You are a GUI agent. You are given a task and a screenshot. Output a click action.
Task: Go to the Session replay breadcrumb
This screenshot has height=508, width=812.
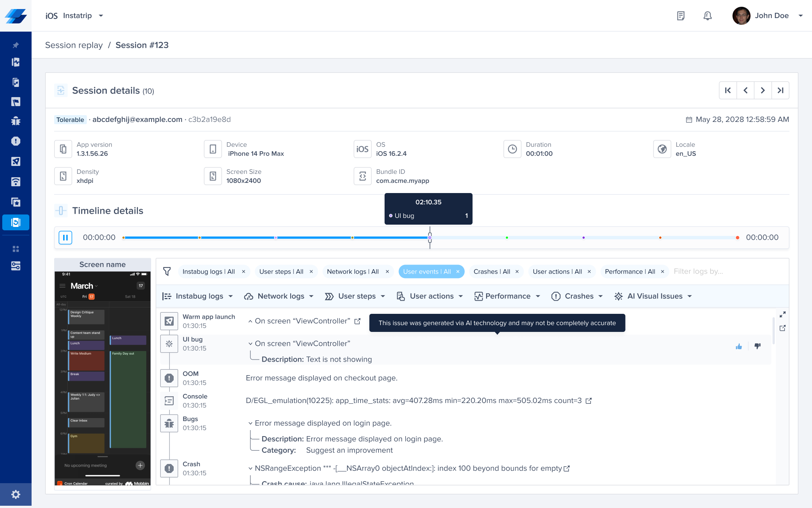pyautogui.click(x=74, y=45)
